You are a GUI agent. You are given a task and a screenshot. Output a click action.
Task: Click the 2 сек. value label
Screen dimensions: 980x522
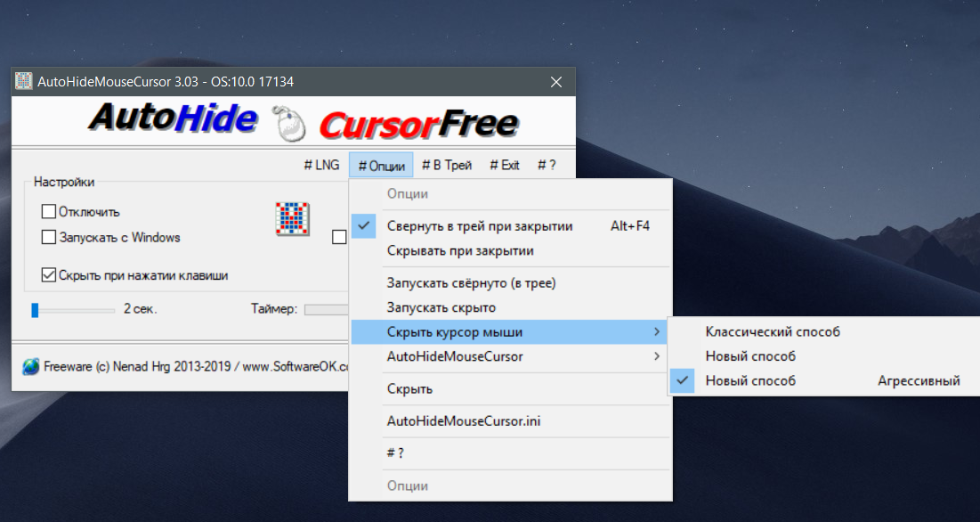140,309
